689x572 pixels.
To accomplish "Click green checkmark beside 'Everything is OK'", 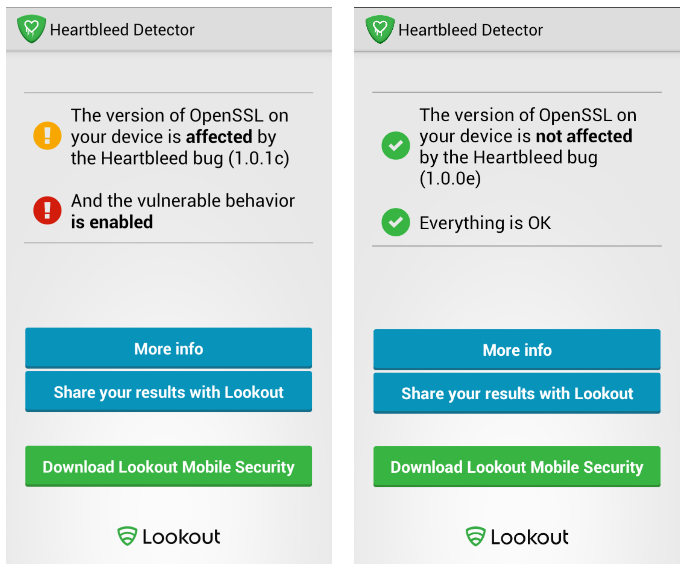I will coord(396,222).
